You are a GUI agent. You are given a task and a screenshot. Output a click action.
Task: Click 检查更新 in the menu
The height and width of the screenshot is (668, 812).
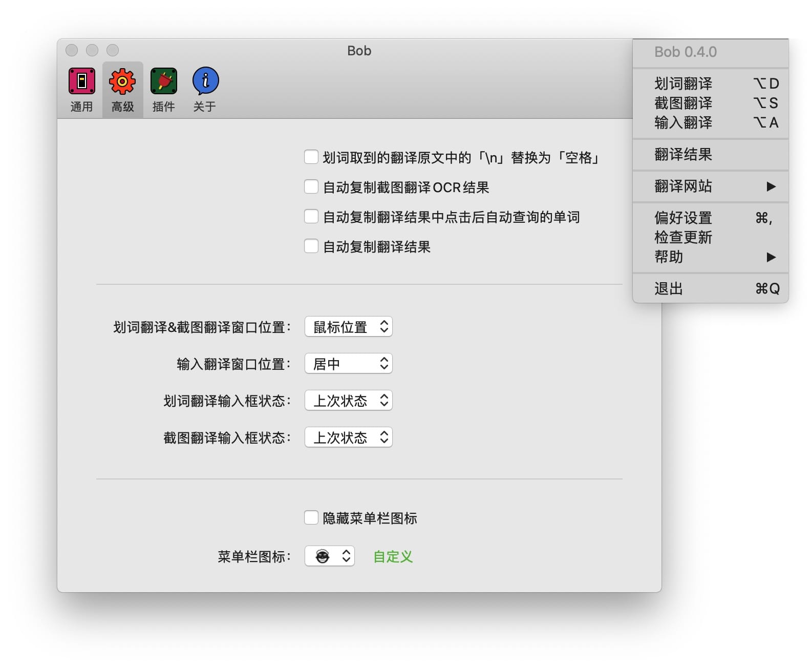683,237
